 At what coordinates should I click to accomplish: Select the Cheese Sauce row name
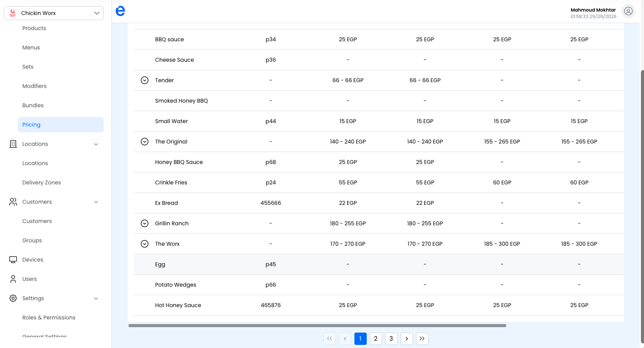point(174,60)
